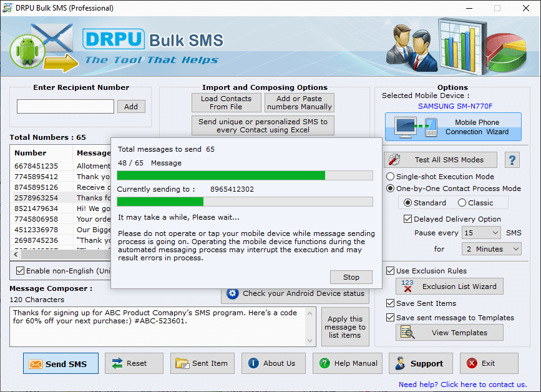541x392 pixels.
Task: Click the Support person icon
Action: tap(400, 363)
